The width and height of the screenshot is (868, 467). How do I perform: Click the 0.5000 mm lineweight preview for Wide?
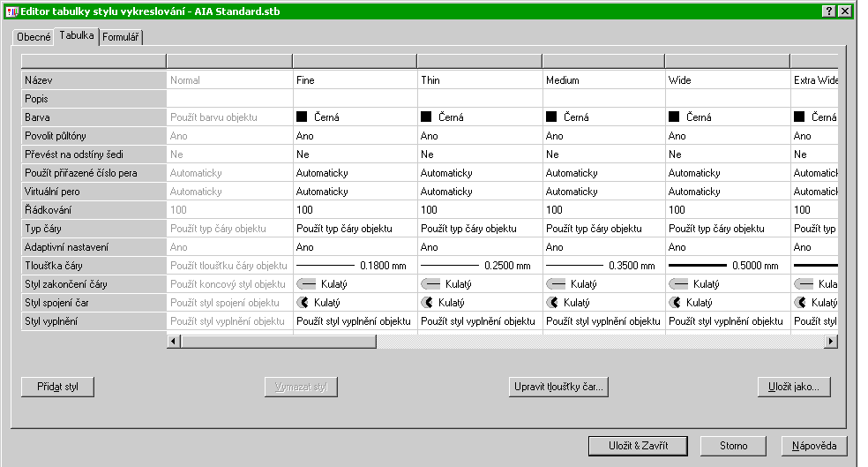tap(697, 266)
